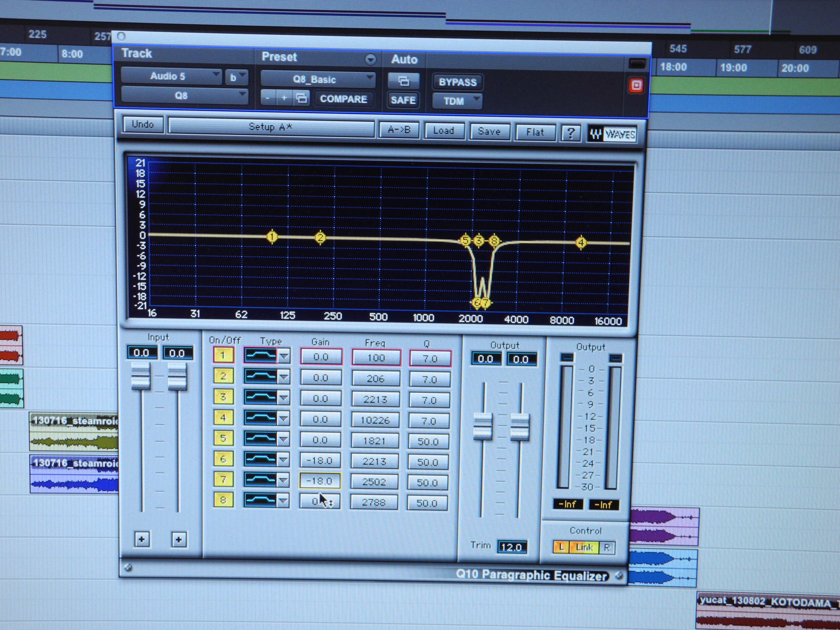Open the insert position b dropdown

237,77
